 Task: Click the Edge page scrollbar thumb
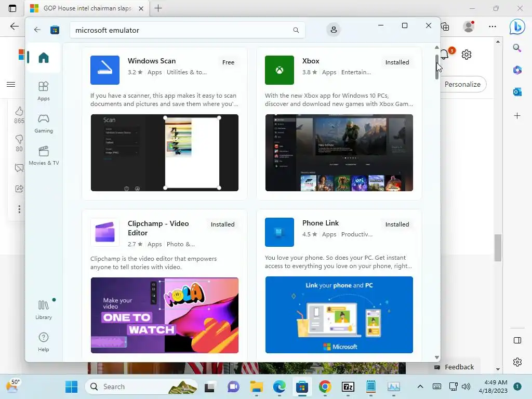pos(497,248)
